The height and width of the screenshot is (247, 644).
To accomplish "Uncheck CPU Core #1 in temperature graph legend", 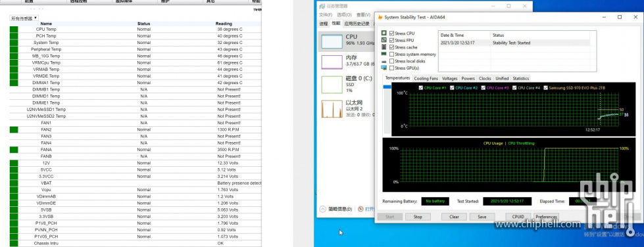I will click(420, 88).
